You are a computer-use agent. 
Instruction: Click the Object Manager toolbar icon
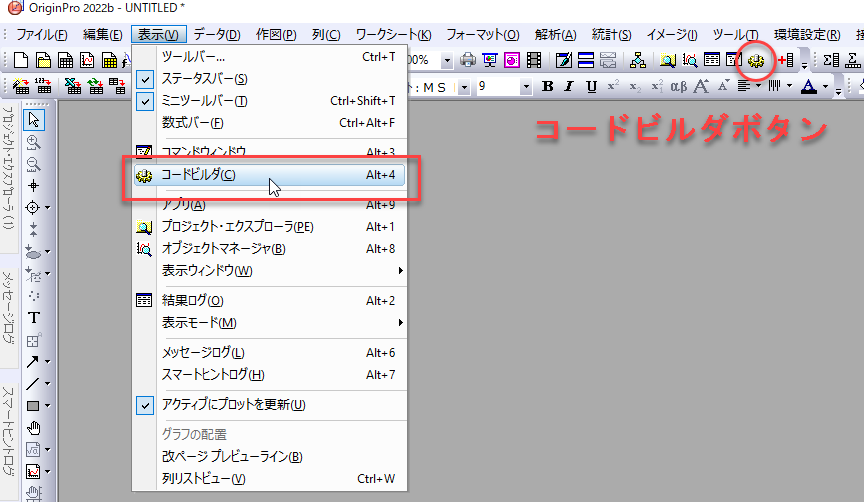[690, 60]
